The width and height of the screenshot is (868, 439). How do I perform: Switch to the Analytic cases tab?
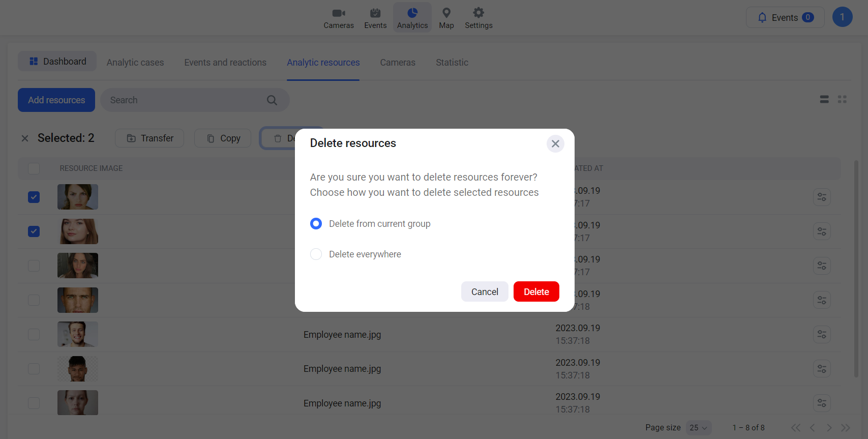point(135,63)
